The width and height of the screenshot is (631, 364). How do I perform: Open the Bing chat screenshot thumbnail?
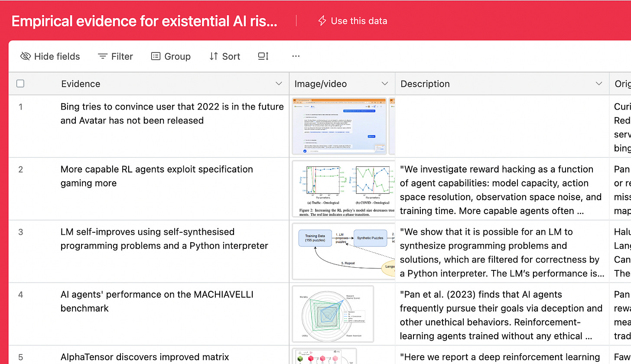[339, 126]
